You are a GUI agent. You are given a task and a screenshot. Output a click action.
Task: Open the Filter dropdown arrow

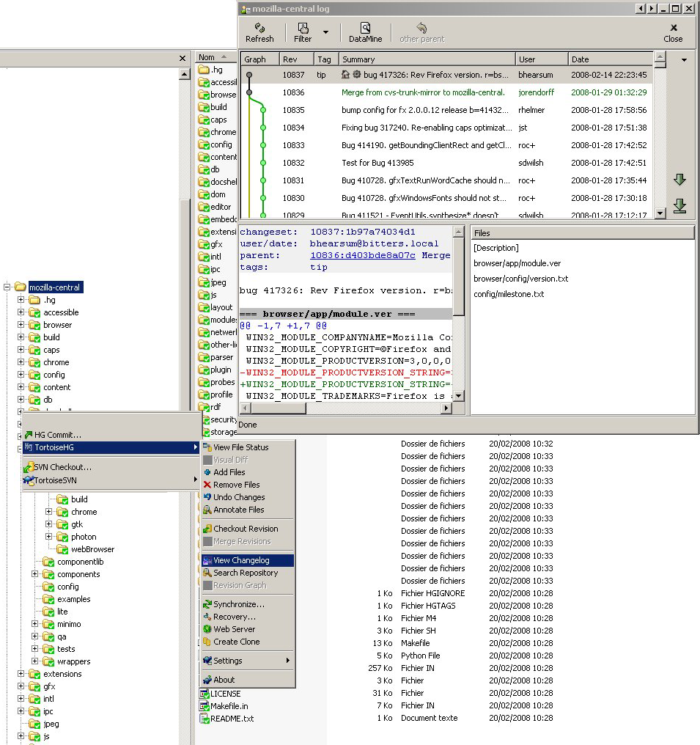[325, 32]
